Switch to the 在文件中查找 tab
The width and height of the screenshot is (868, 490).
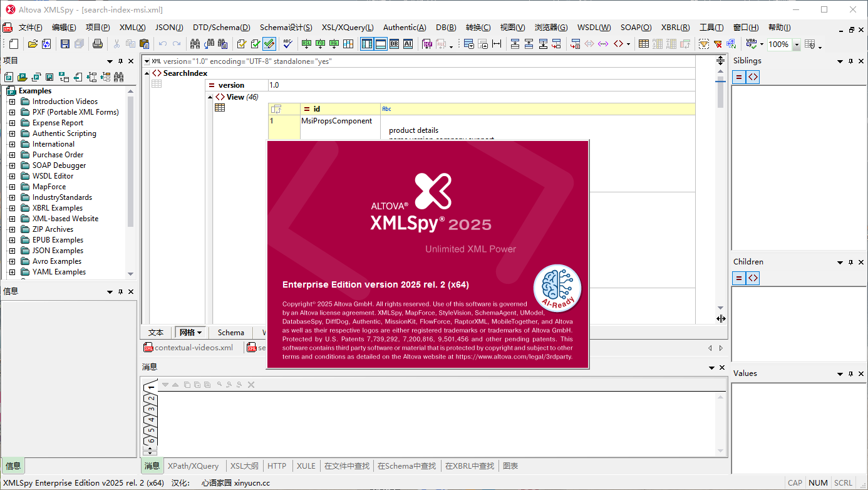tap(347, 466)
